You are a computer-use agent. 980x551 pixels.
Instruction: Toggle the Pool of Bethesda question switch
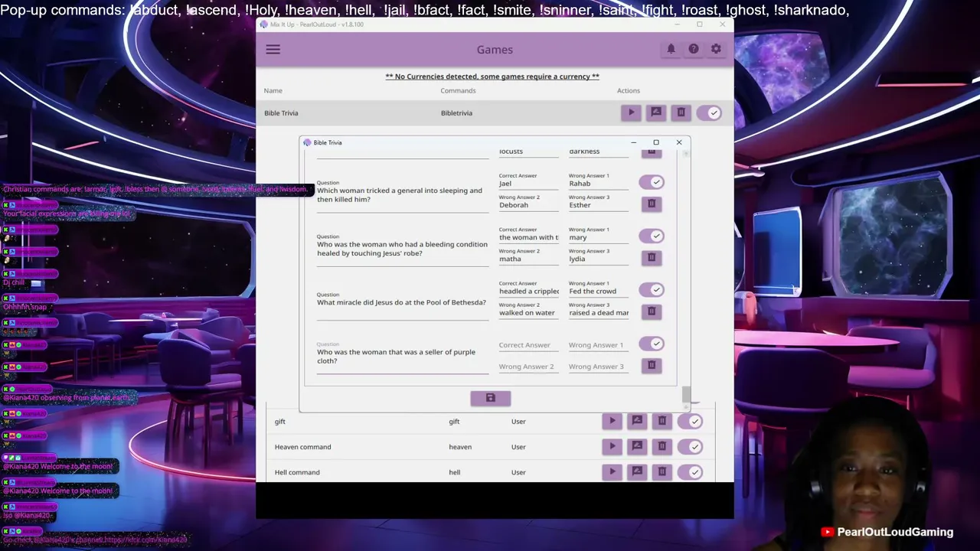(x=652, y=290)
